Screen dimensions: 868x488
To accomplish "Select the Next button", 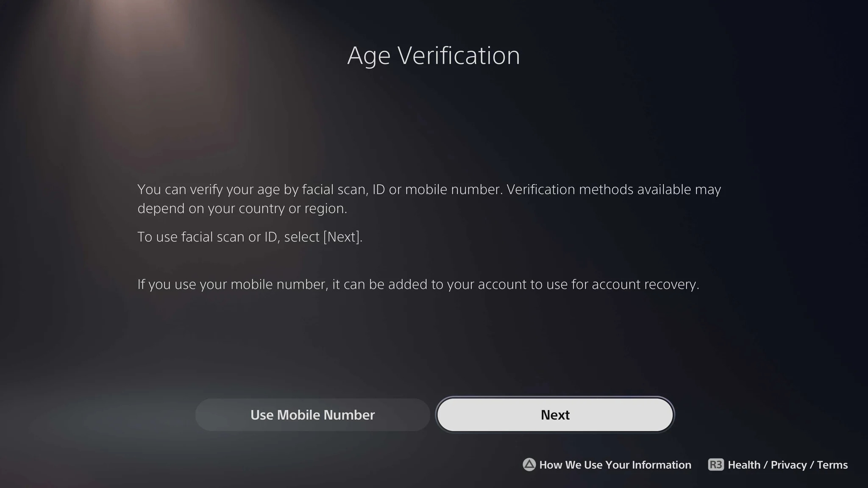I will pos(555,415).
